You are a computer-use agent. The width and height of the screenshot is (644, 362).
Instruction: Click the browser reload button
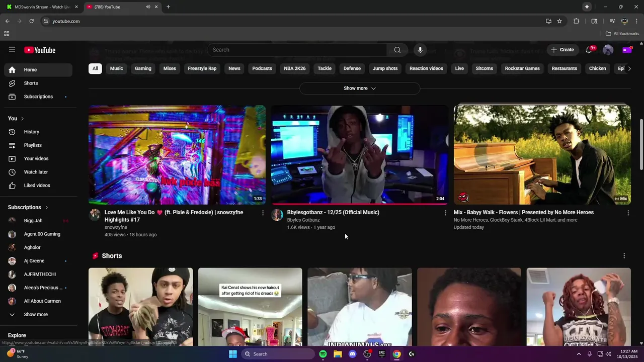pyautogui.click(x=31, y=21)
